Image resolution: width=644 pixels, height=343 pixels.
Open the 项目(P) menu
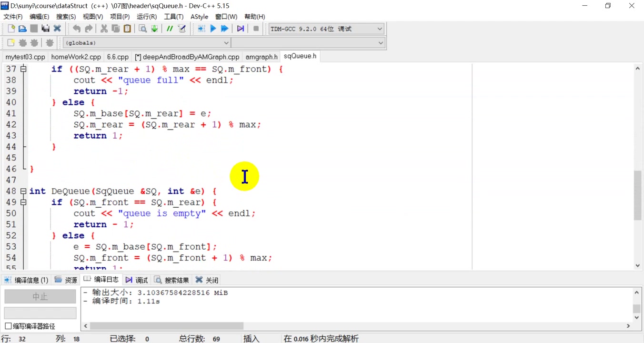tap(120, 17)
